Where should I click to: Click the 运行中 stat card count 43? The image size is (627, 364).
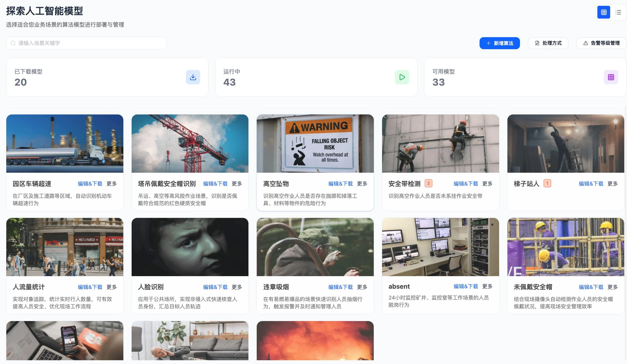point(230,82)
